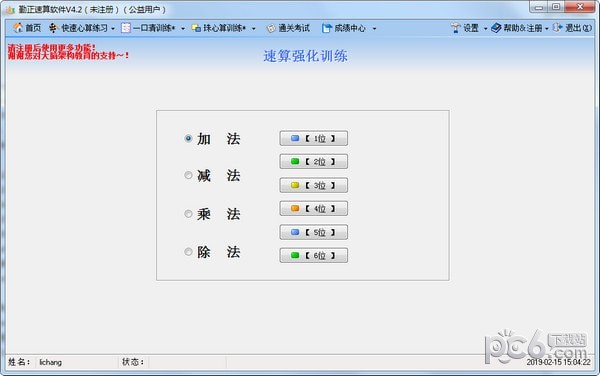
Task: Start training with the 【4位】 button
Action: click(314, 208)
